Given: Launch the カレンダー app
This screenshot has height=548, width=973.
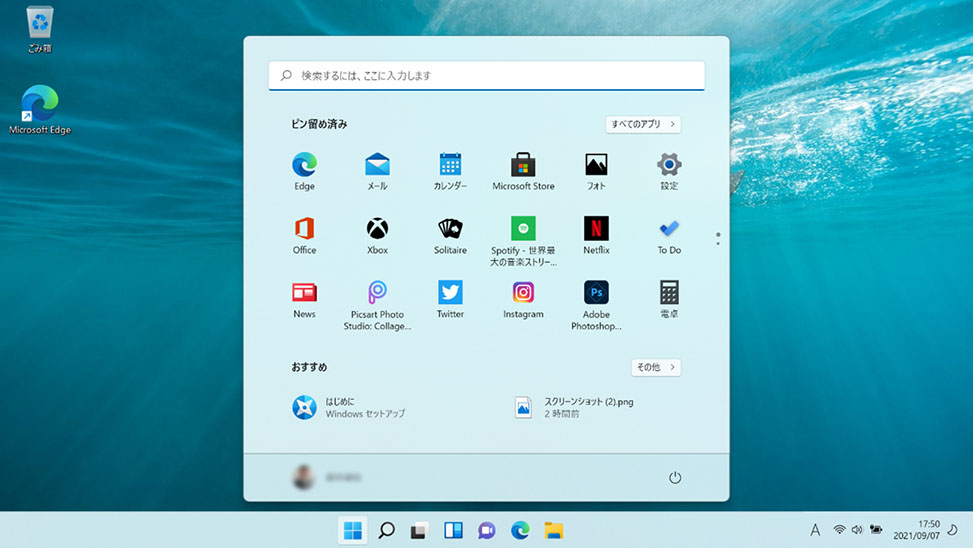Looking at the screenshot, I should (x=450, y=171).
